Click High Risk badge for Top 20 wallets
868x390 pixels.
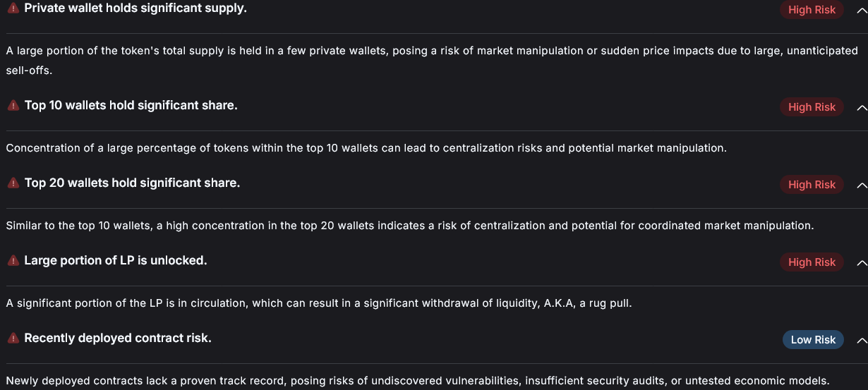[812, 185]
